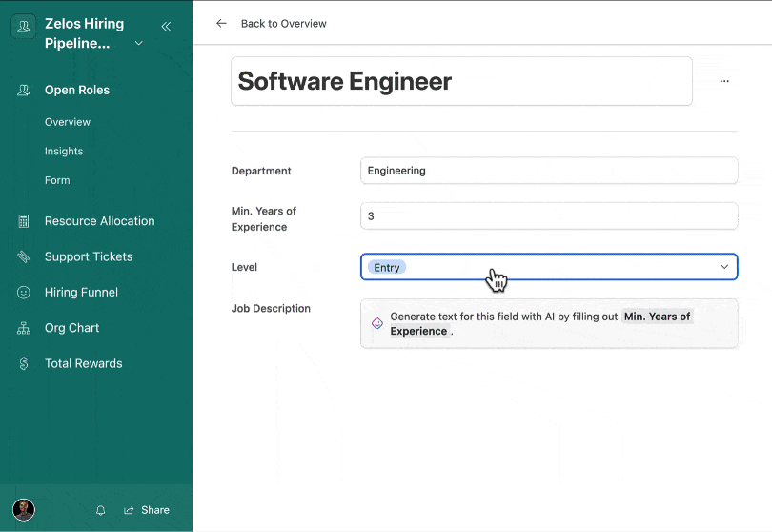Collapse the sidebar with double chevron
The height and width of the screenshot is (532, 772).
167,27
